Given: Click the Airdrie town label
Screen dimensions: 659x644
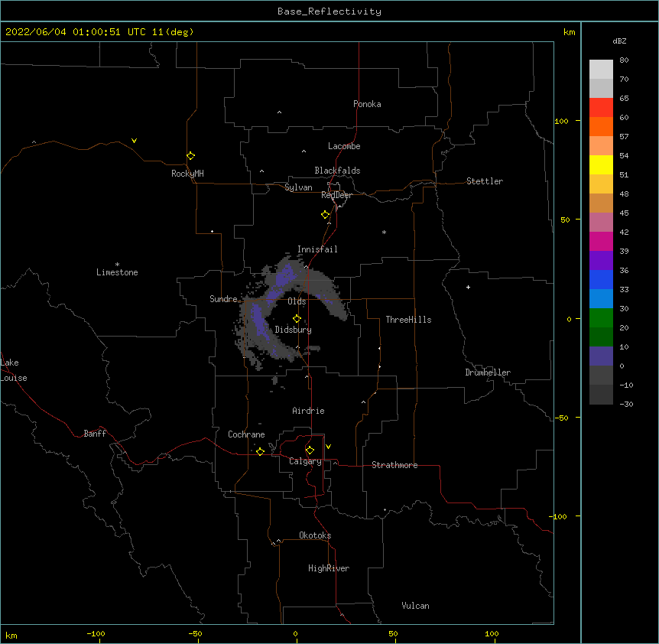Looking at the screenshot, I should [x=309, y=411].
